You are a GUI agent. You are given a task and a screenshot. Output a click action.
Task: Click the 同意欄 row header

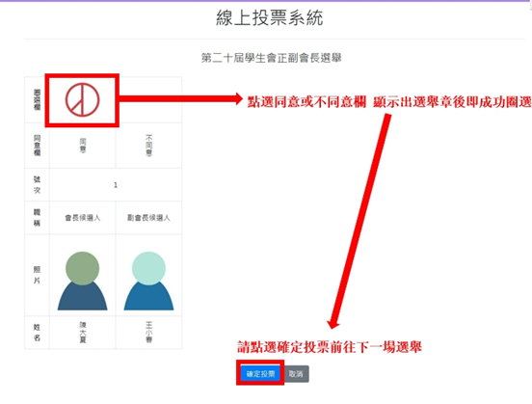coord(37,146)
